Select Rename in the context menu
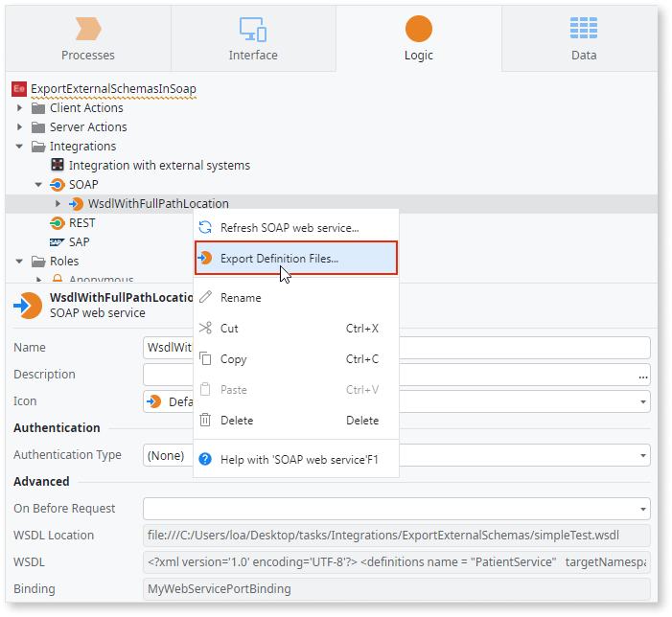Viewport: 672px width, 617px height. pos(241,298)
